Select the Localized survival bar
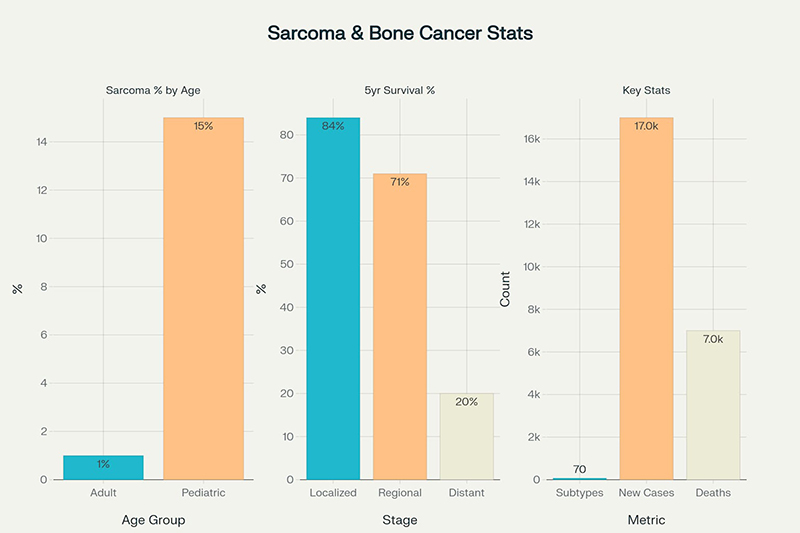Viewport: 800px width, 533px height. [333, 298]
